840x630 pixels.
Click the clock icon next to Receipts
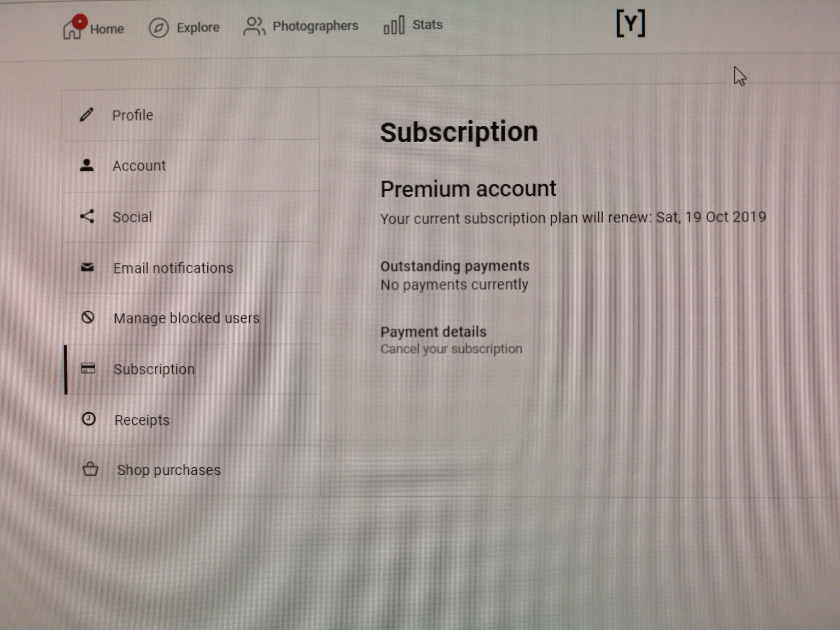click(x=89, y=420)
